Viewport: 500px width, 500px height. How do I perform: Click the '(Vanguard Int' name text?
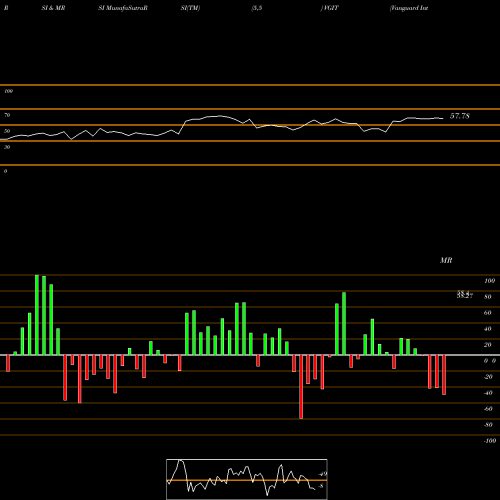[409, 8]
